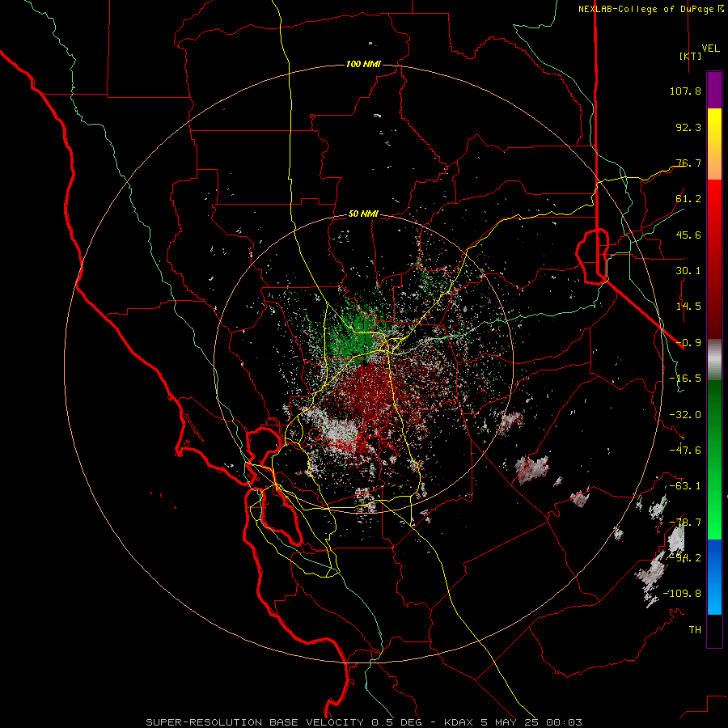Click the TH legend label
Viewport: 728px width, 728px height.
tap(695, 630)
